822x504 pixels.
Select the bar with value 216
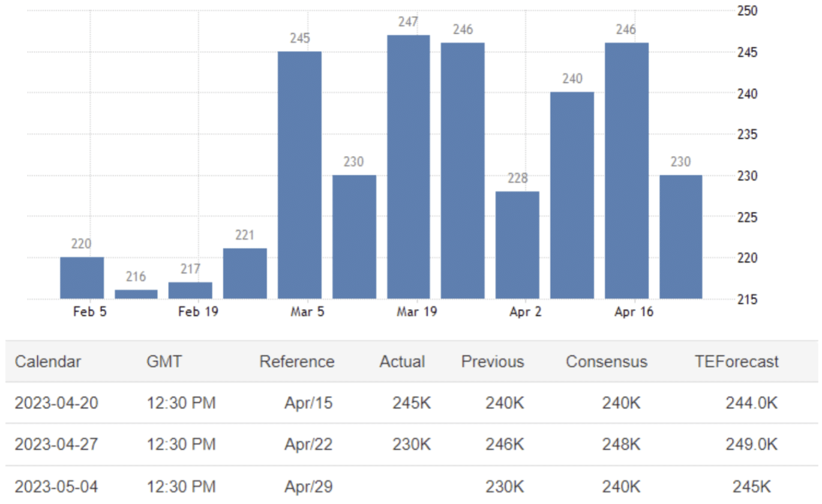click(136, 294)
